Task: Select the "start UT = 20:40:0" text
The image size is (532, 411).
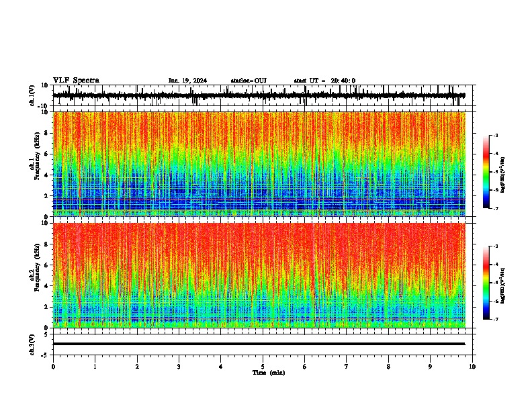Action: [324, 81]
